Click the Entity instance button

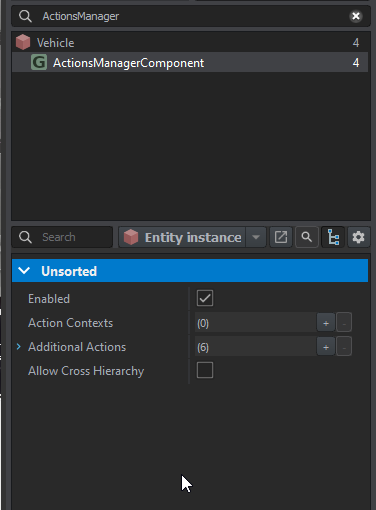(182, 237)
